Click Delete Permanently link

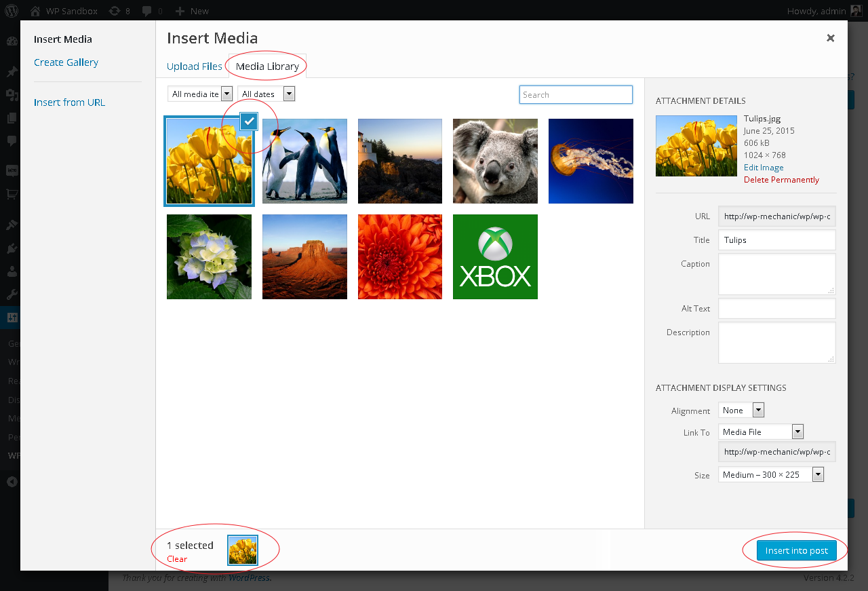(781, 180)
